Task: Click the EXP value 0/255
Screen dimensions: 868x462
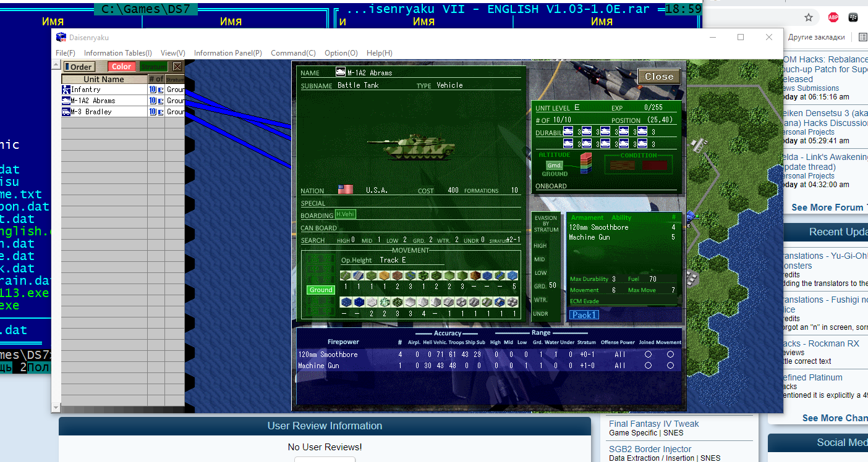Action: [653, 107]
